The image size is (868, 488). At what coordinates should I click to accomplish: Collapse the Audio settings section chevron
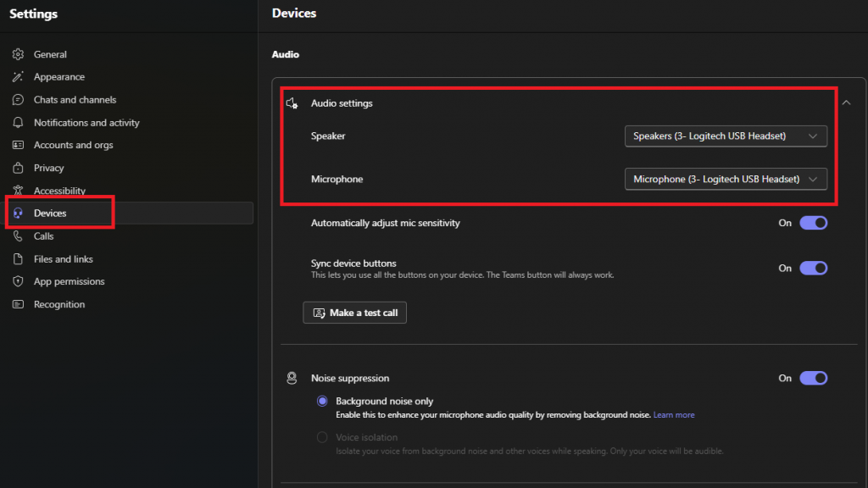pyautogui.click(x=846, y=103)
